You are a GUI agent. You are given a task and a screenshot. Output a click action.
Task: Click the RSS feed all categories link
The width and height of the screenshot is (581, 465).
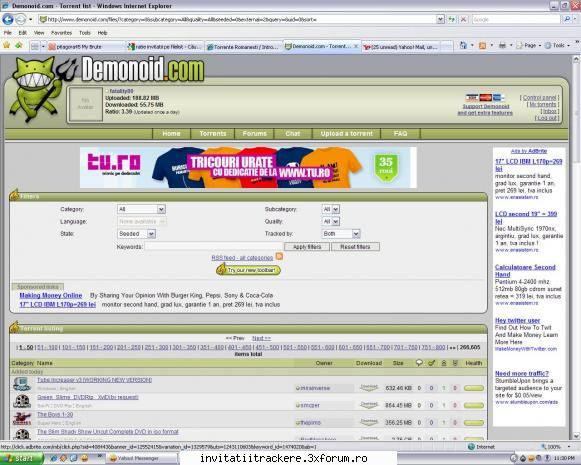[242, 258]
